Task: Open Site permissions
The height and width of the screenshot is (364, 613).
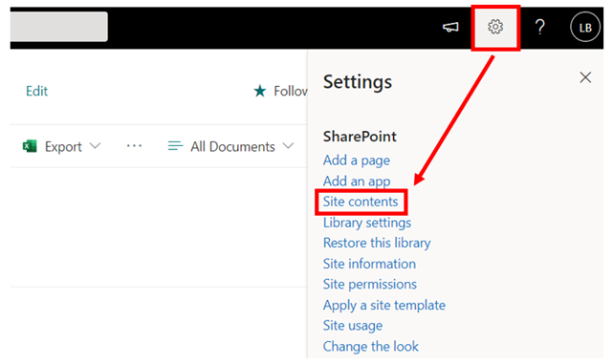Action: coord(370,285)
